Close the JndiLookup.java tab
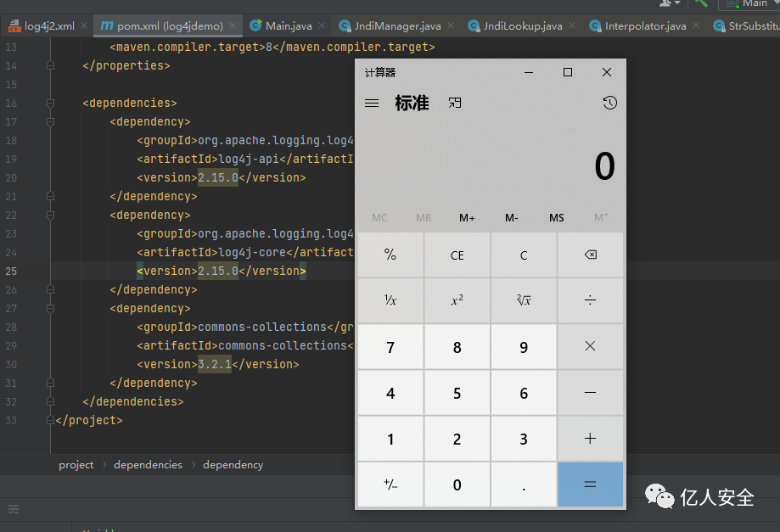Image resolution: width=780 pixels, height=532 pixels. pos(572,25)
